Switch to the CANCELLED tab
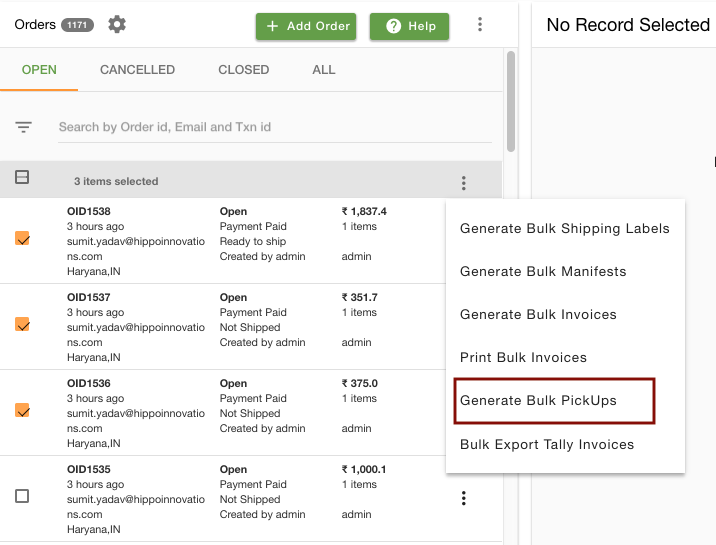This screenshot has height=545, width=716. click(137, 70)
